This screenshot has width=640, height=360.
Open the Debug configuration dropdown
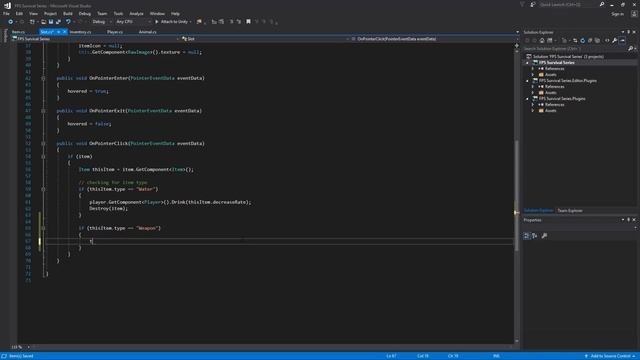tap(102, 22)
